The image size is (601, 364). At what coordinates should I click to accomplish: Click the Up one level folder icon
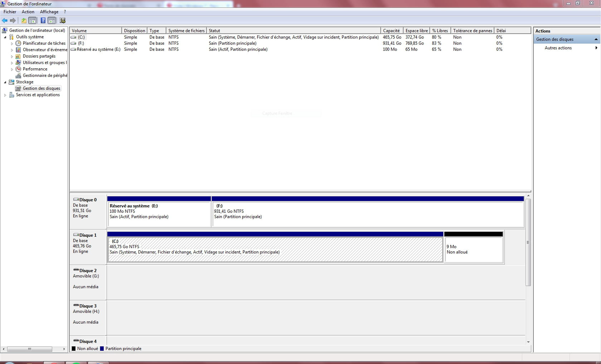coord(24,21)
